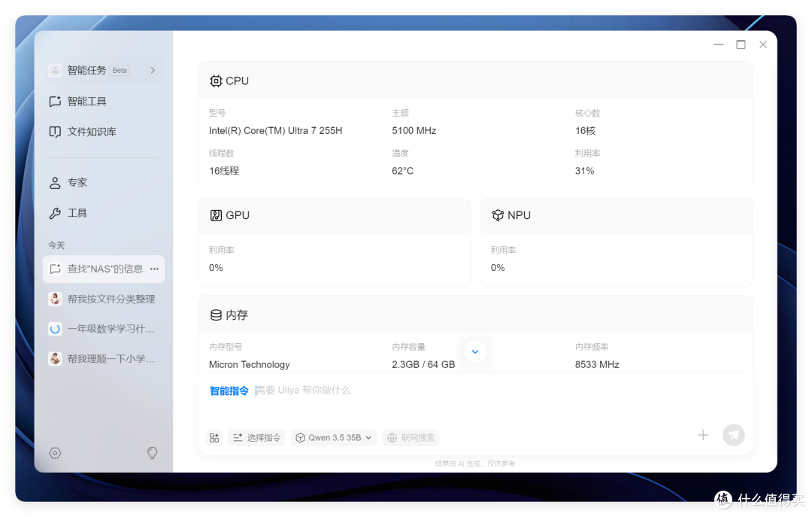The width and height of the screenshot is (812, 517).
Task: Click the avatar of 帮我按文件分类整理 chat
Action: tap(55, 300)
